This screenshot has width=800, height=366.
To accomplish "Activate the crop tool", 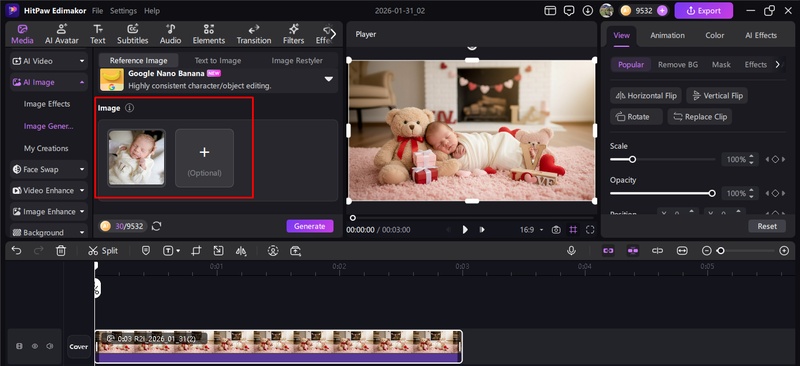I will pos(196,251).
